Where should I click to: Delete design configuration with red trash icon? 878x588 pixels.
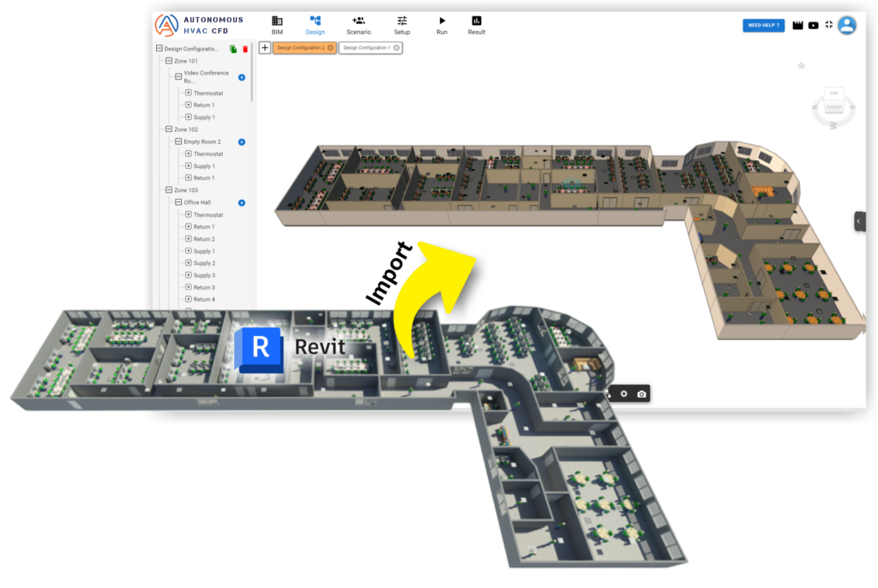[x=245, y=49]
